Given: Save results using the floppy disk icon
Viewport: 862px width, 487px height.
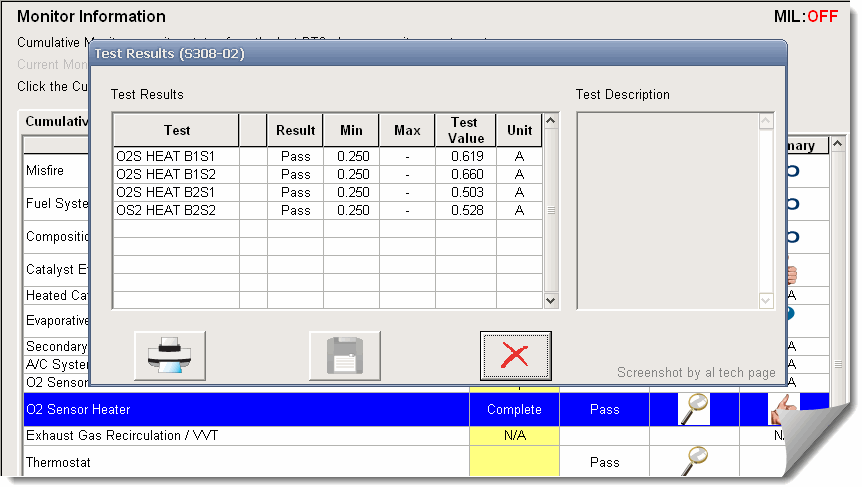Looking at the screenshot, I should 344,356.
